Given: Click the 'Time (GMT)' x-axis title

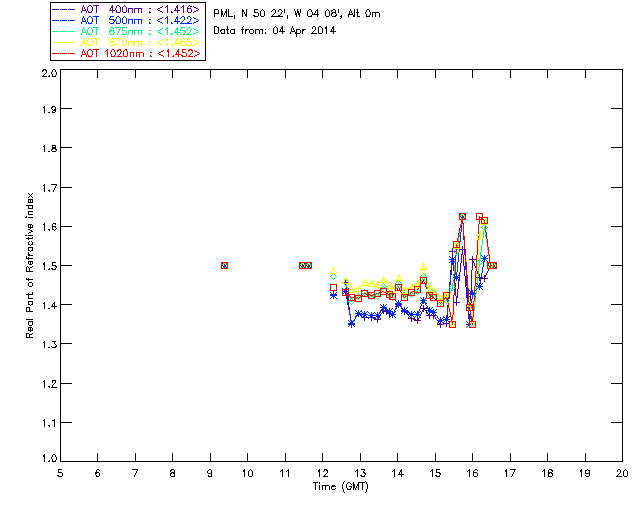Looking at the screenshot, I should pyautogui.click(x=341, y=487).
